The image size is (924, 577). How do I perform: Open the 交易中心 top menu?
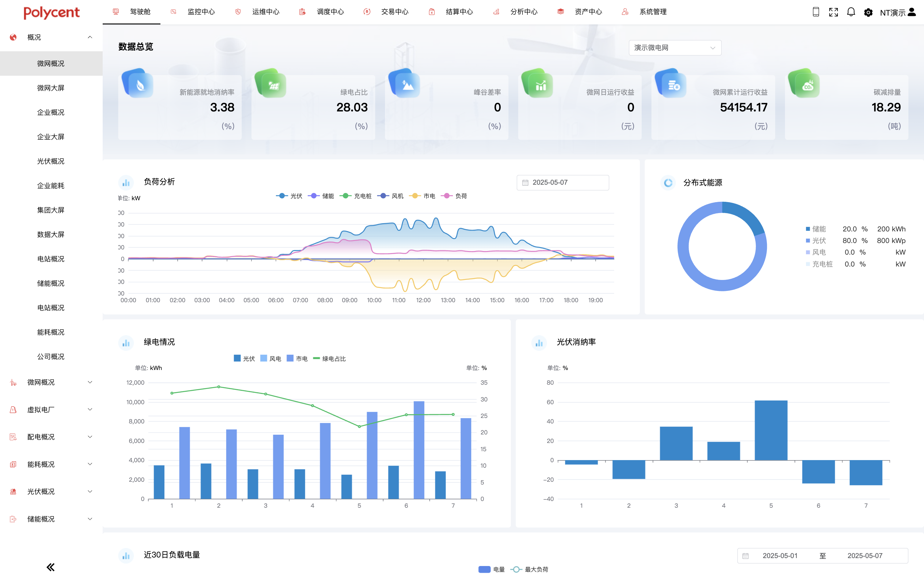click(x=394, y=12)
